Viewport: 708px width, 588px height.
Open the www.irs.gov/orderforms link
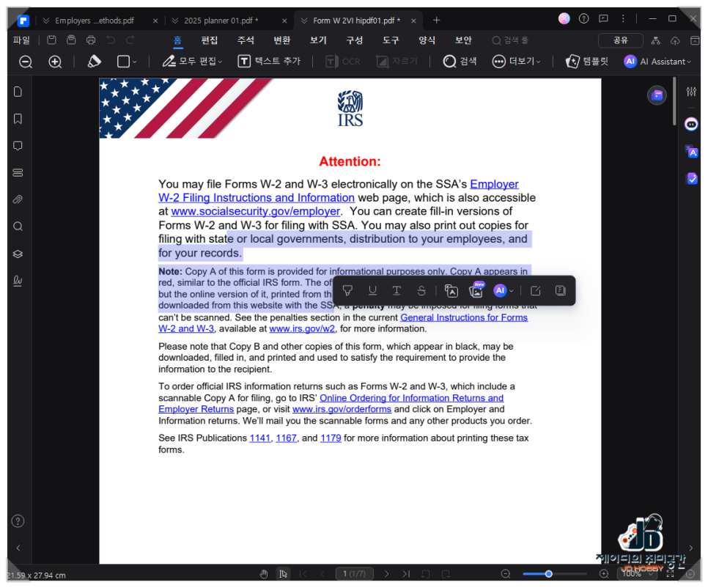(x=342, y=410)
